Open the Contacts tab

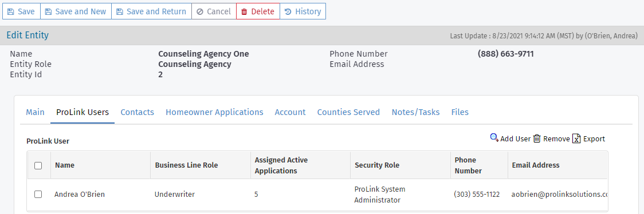coord(137,112)
